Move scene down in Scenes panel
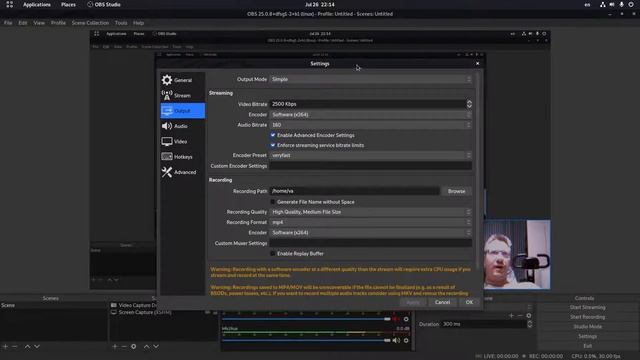The width and height of the screenshot is (640, 360). pyautogui.click(x=37, y=347)
